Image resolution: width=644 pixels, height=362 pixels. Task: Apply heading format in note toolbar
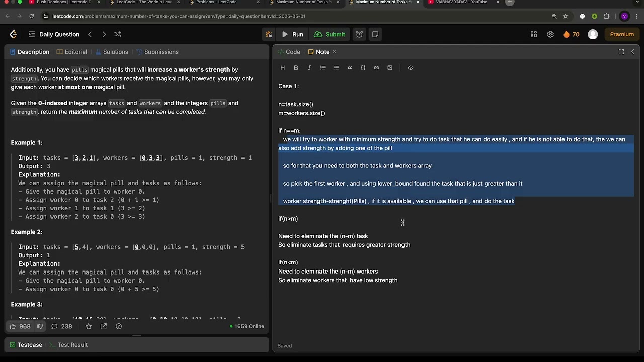[283, 68]
